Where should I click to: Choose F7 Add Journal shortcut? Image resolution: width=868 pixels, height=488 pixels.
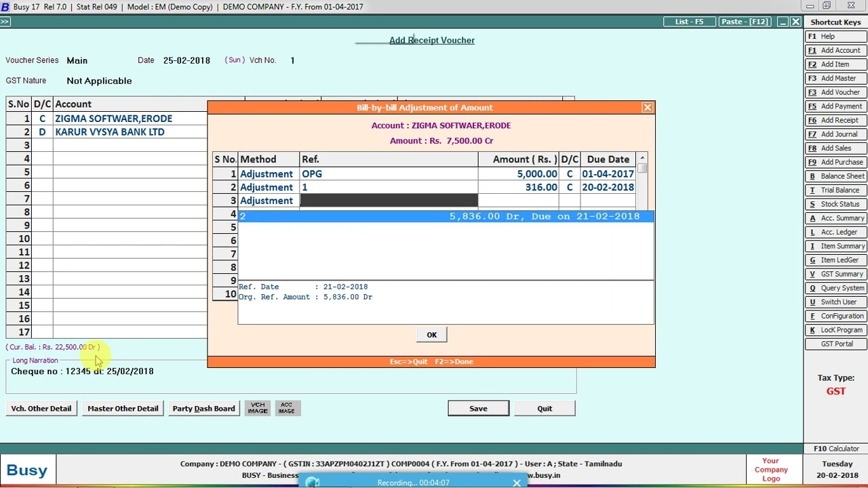pyautogui.click(x=835, y=134)
